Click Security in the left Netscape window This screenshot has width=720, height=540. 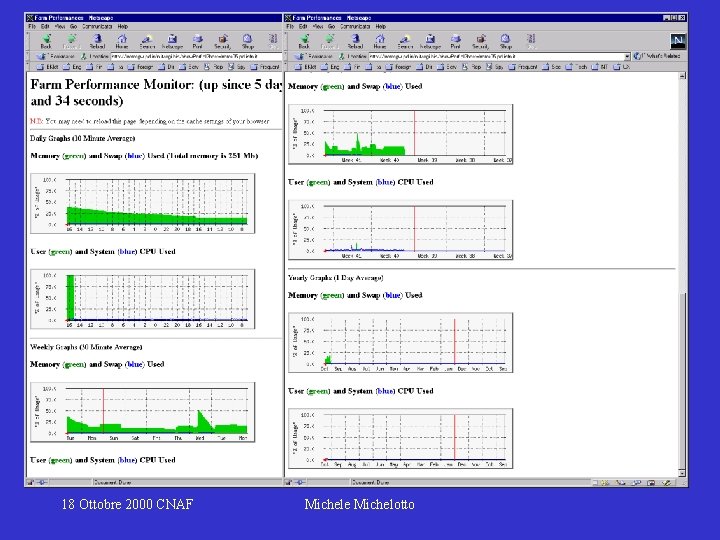tap(222, 41)
